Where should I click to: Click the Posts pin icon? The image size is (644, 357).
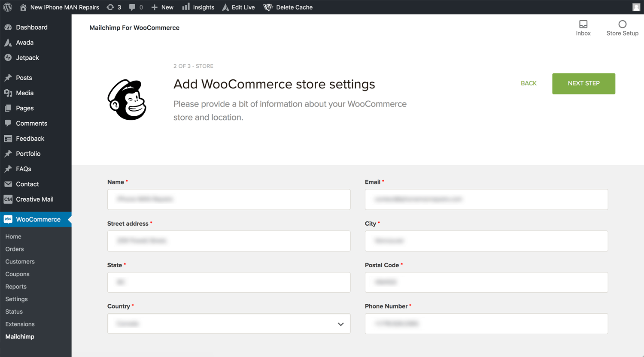click(8, 78)
